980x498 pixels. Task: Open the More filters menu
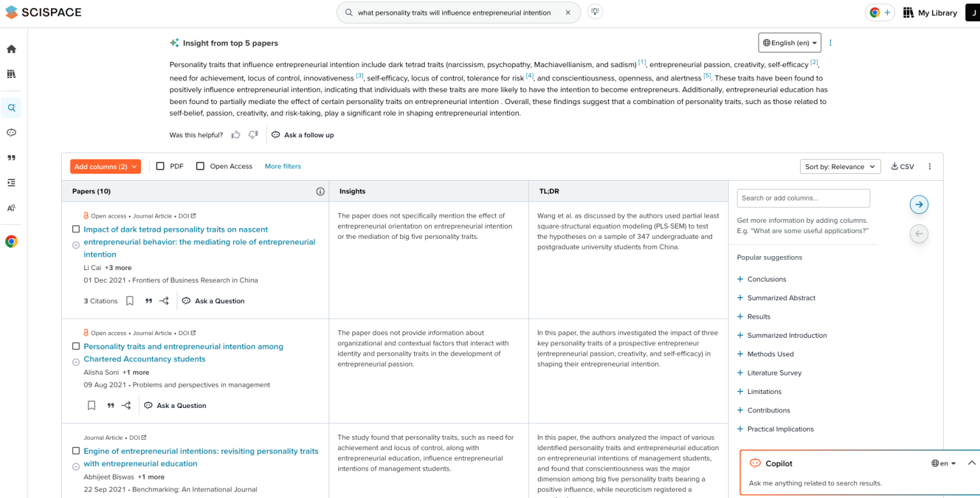[x=283, y=166]
